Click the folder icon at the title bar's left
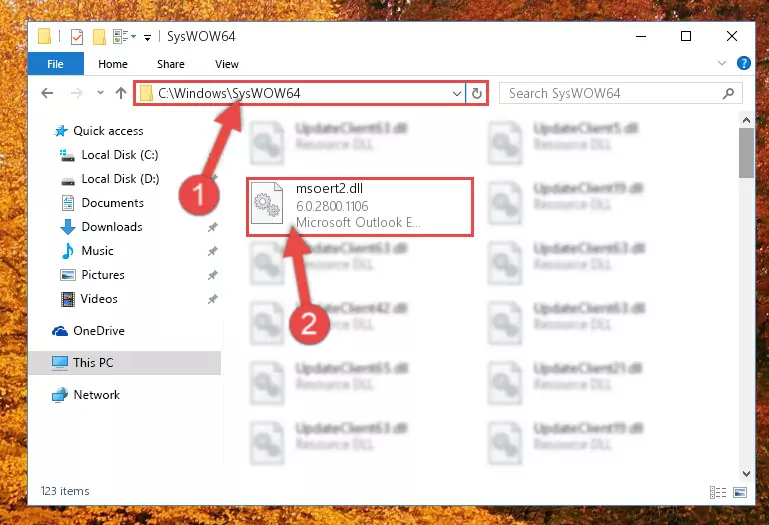The width and height of the screenshot is (769, 525). click(45, 36)
